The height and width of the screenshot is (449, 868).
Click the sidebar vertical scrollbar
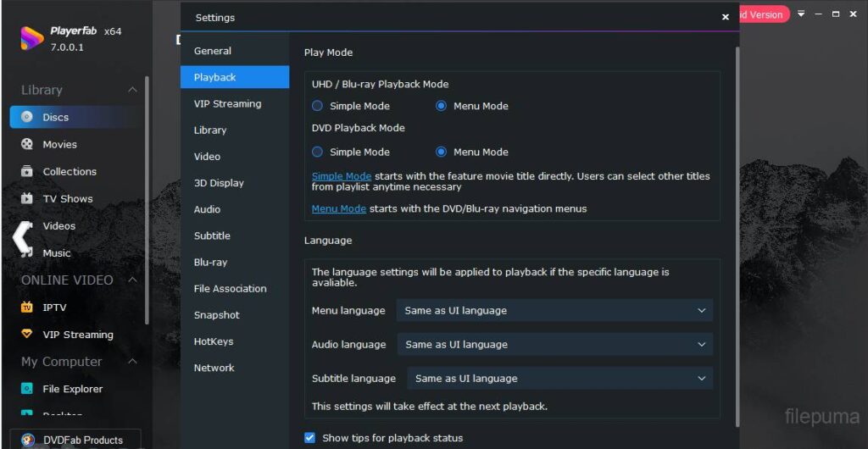147,199
